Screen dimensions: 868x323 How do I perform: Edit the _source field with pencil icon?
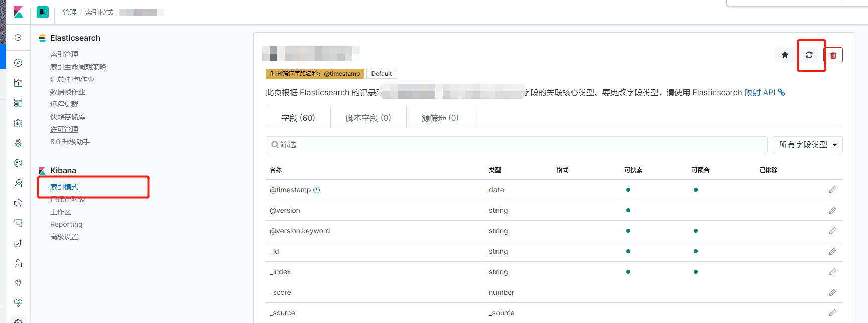pos(833,313)
